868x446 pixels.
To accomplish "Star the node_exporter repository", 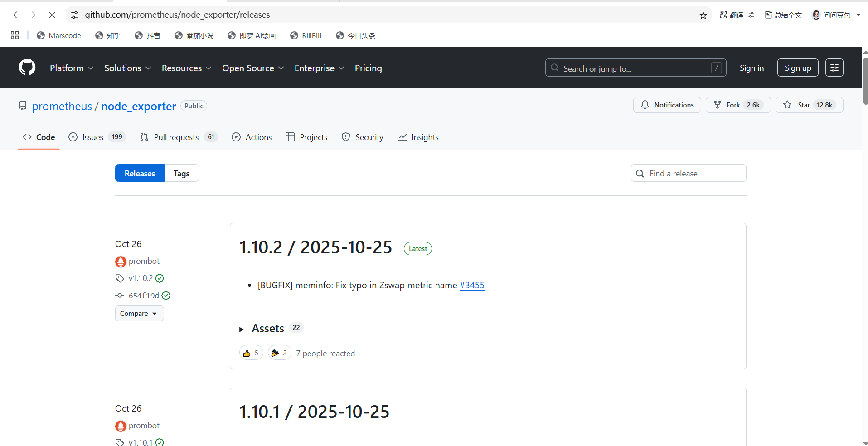I will tap(809, 105).
